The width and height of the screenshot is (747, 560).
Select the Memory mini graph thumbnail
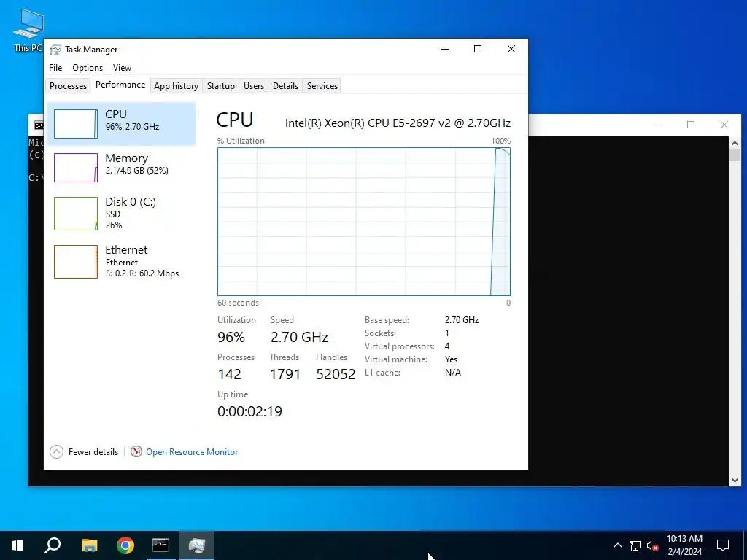pyautogui.click(x=76, y=168)
